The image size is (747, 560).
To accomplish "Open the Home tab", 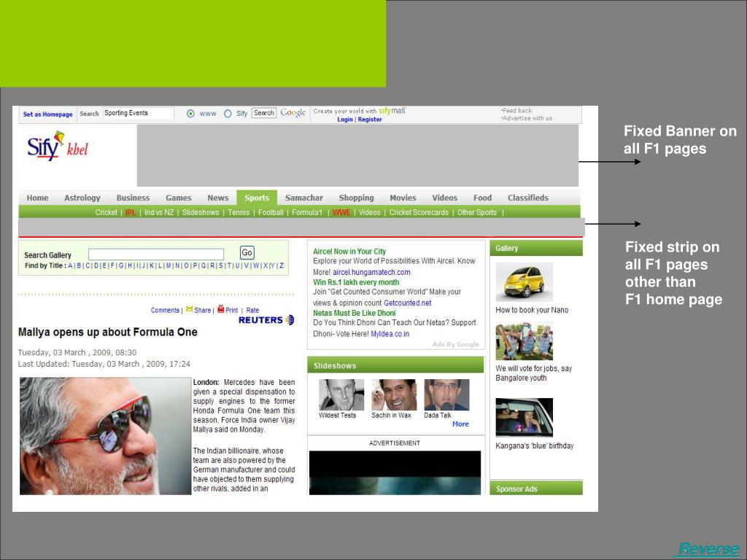I will click(38, 198).
